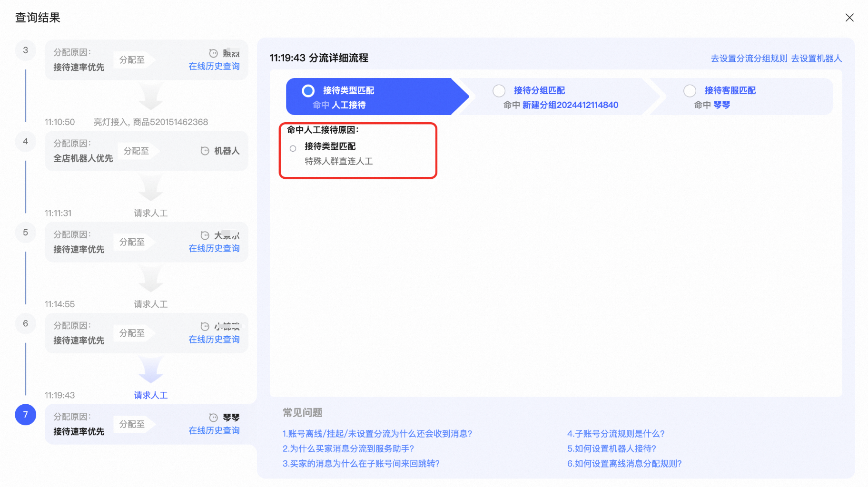Image resolution: width=868 pixels, height=487 pixels.
Task: Select timeline step number 6
Action: tap(26, 323)
